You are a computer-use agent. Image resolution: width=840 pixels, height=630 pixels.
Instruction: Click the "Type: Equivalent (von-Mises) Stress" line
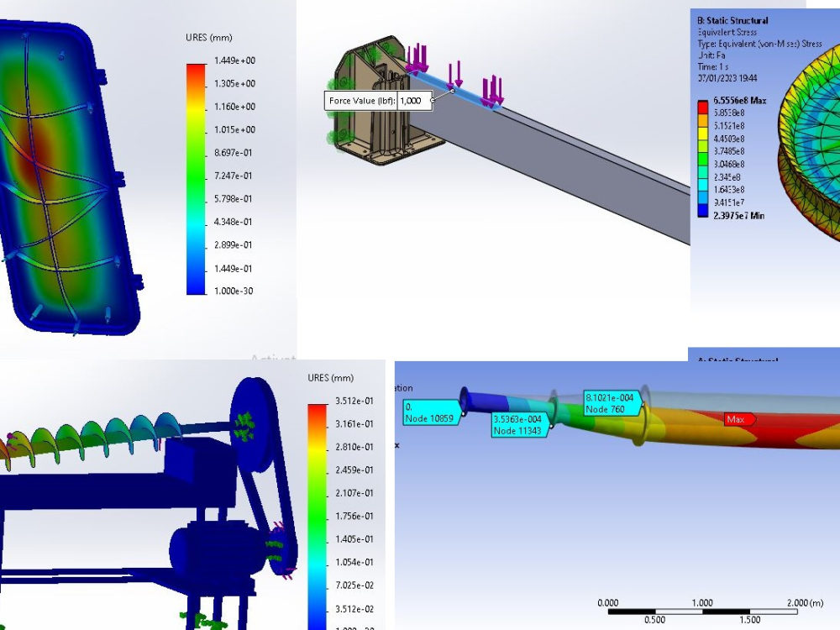(759, 44)
